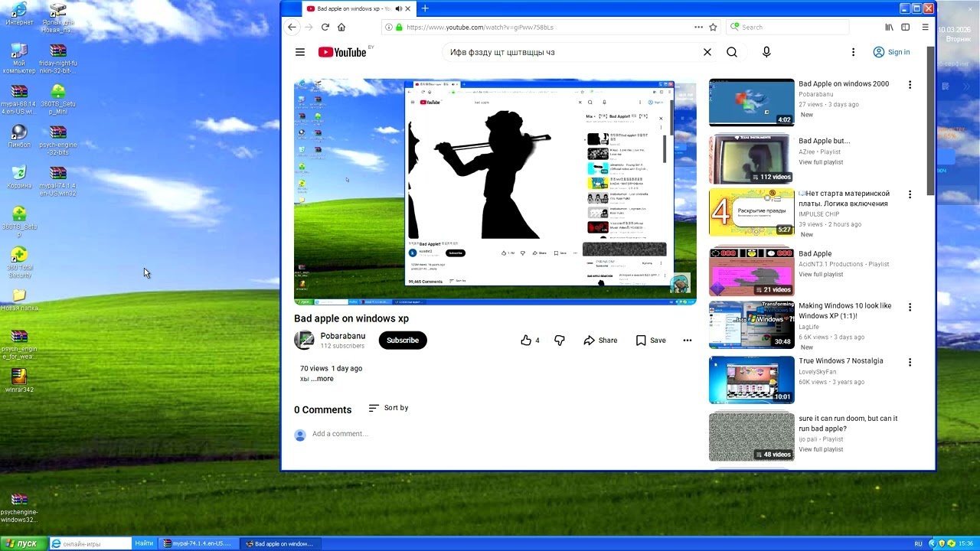View full playlist under sure it can run doom

pyautogui.click(x=821, y=449)
